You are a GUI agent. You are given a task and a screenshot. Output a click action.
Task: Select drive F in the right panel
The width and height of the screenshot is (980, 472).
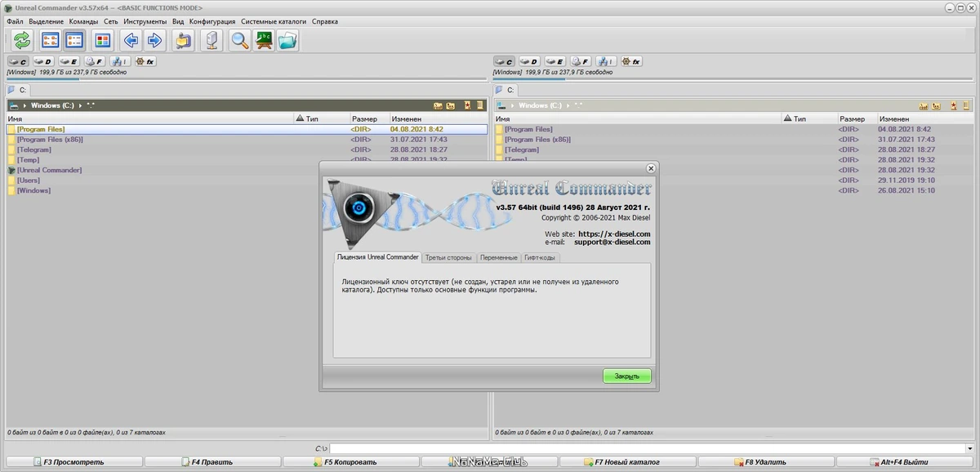tap(580, 61)
